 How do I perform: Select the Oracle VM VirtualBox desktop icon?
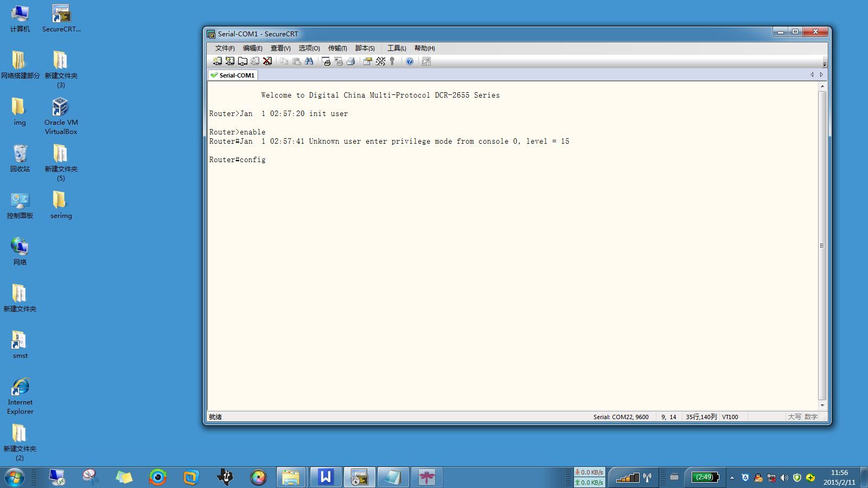(x=61, y=116)
